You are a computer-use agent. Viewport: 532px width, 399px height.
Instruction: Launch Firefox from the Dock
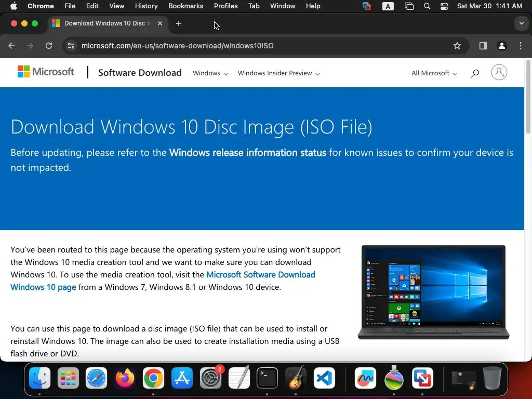point(125,378)
